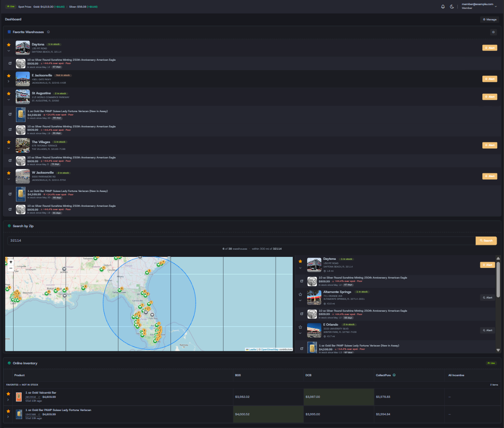Image resolution: width=504 pixels, height=428 pixels.
Task: Click search results scrollbar up arrow
Action: (498, 259)
